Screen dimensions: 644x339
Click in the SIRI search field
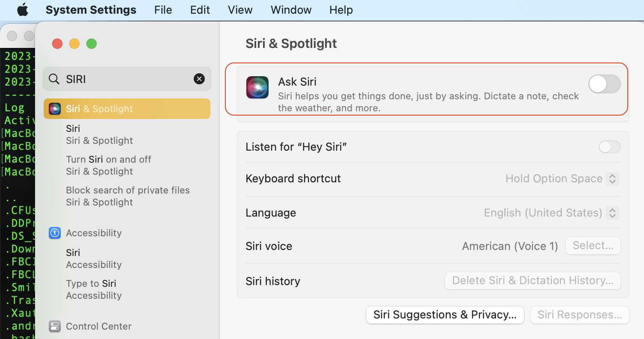click(127, 79)
